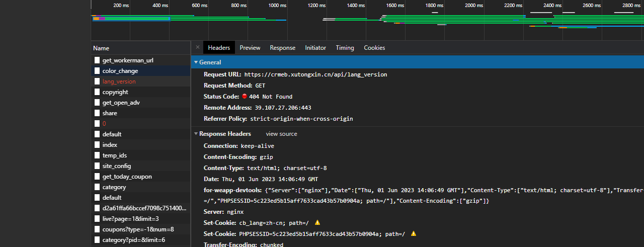Click file icon beside get_open_adv
Screen dimensions: 644x247
point(97,103)
